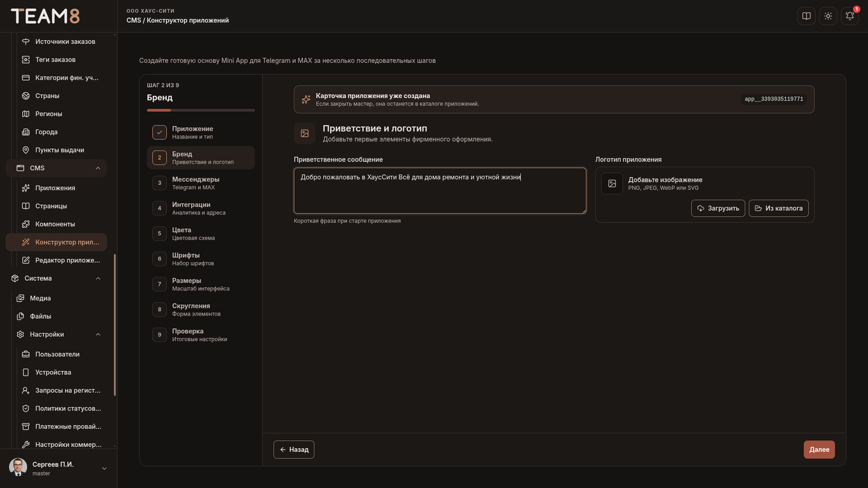Click the Загрузить upload button

[718, 208]
